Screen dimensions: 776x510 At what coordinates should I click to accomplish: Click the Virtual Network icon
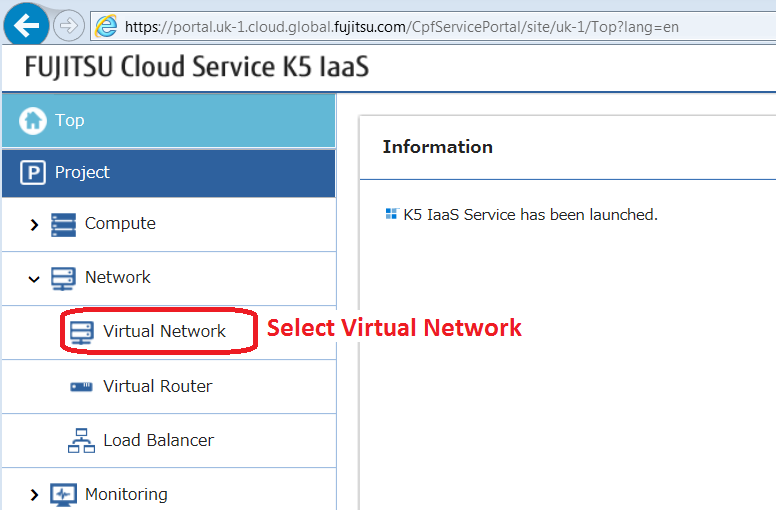81,332
